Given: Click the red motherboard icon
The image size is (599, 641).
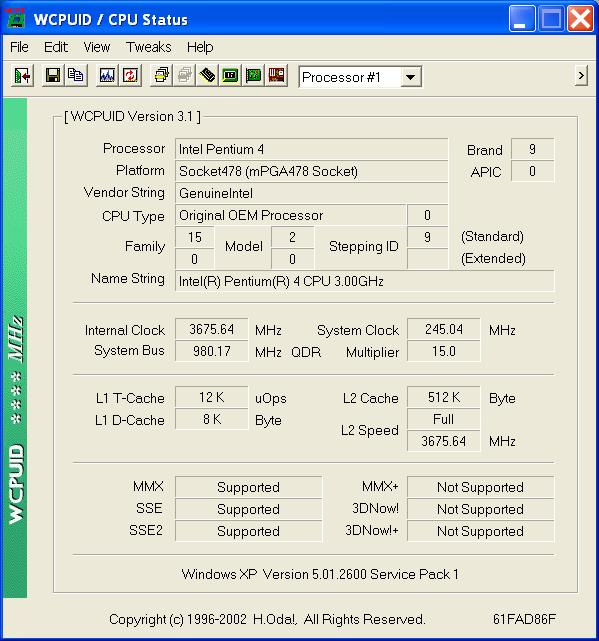Looking at the screenshot, I should tap(276, 76).
